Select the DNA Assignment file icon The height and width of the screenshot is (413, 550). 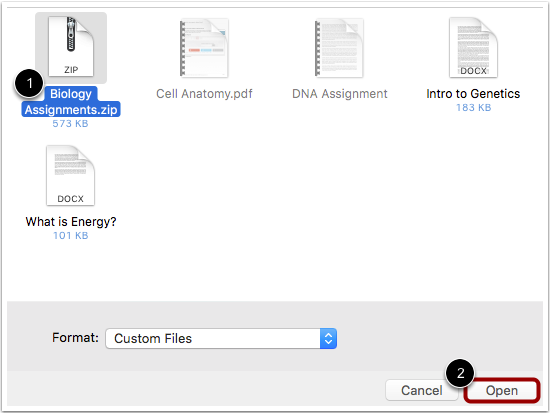[339, 48]
